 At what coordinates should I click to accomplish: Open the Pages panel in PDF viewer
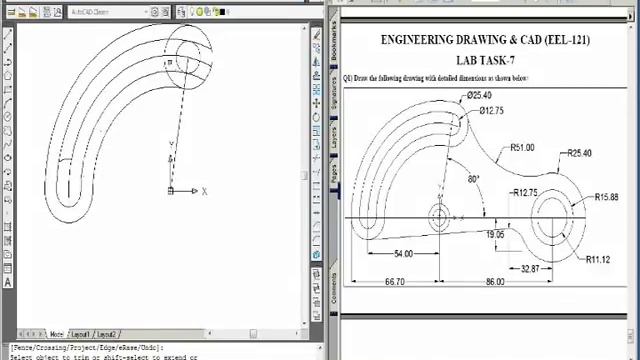tap(334, 173)
